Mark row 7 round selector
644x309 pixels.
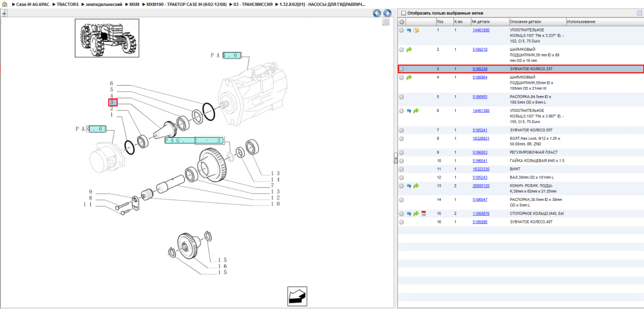[402, 130]
